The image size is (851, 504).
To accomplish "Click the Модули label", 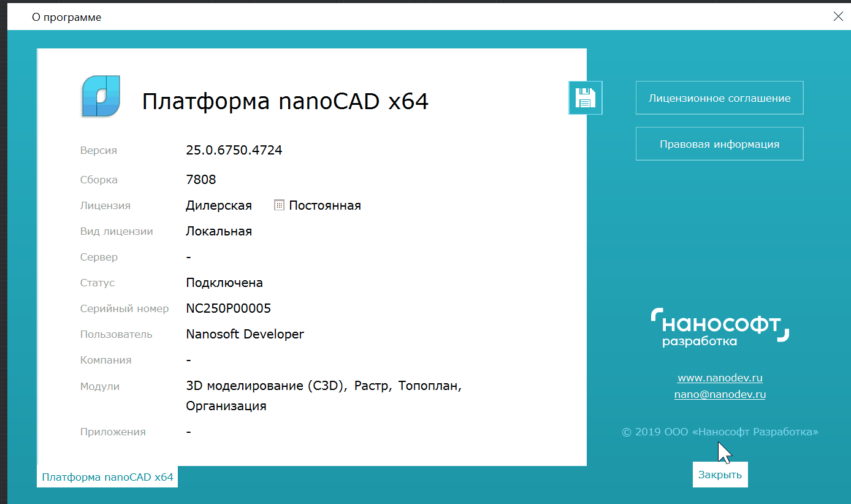I will pyautogui.click(x=100, y=386).
